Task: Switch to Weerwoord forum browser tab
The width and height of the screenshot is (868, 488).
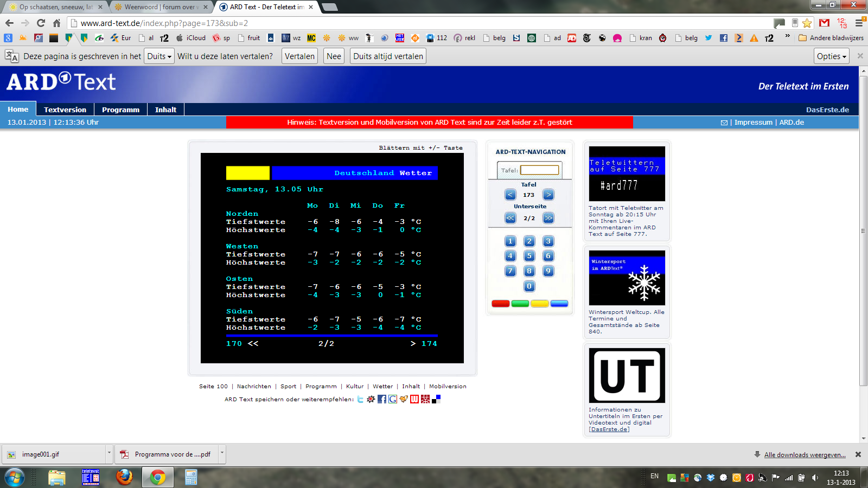Action: [x=161, y=7]
